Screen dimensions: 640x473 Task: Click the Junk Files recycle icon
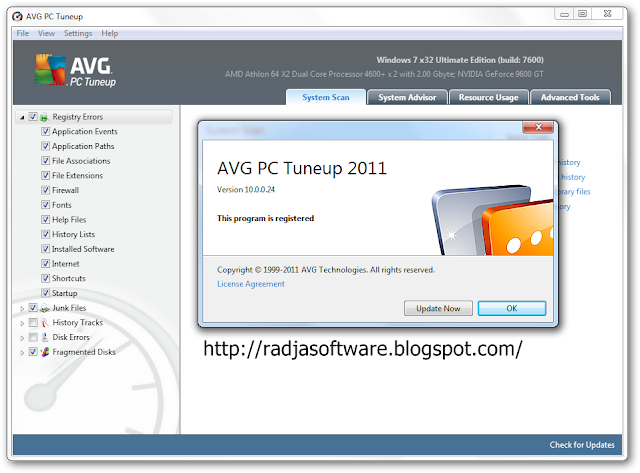point(44,308)
